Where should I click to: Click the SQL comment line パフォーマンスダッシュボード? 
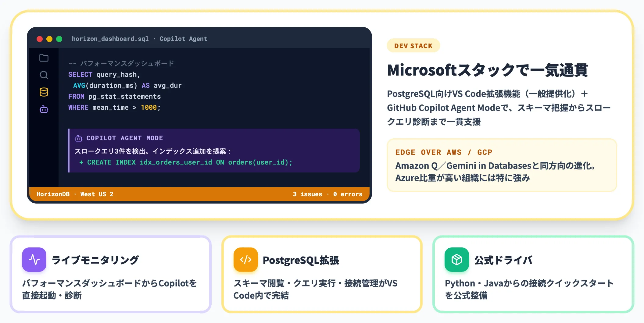click(x=121, y=63)
